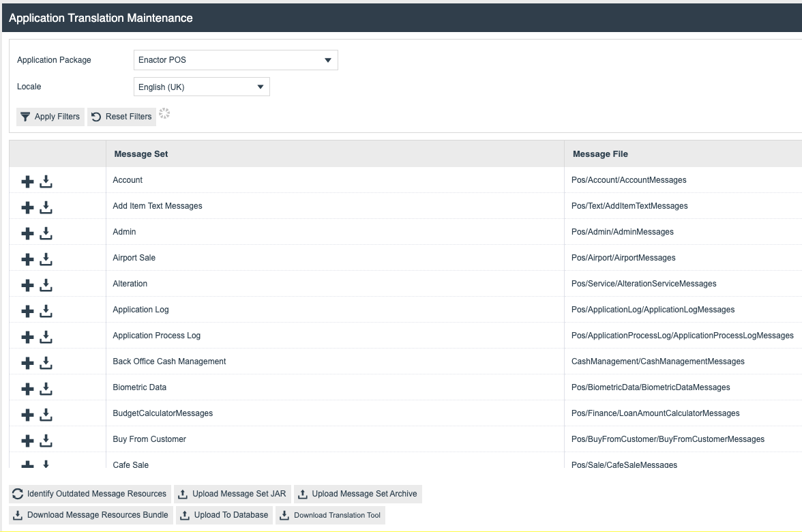Screen dimensions: 802x532
Task: Click the Download Translation Tool button
Action: (330, 515)
